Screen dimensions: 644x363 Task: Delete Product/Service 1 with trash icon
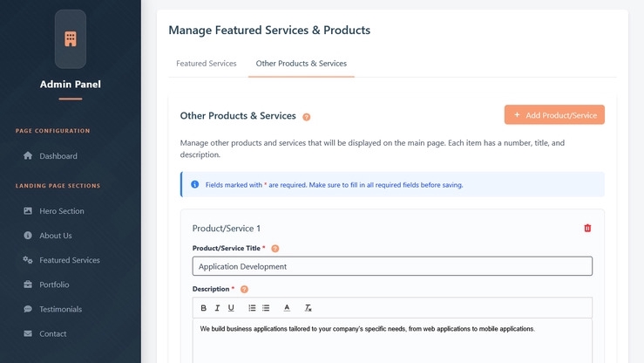pos(587,228)
